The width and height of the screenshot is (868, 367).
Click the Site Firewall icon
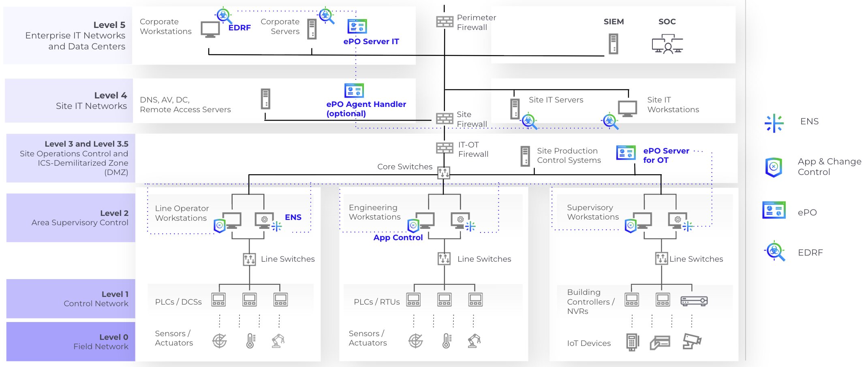point(445,118)
